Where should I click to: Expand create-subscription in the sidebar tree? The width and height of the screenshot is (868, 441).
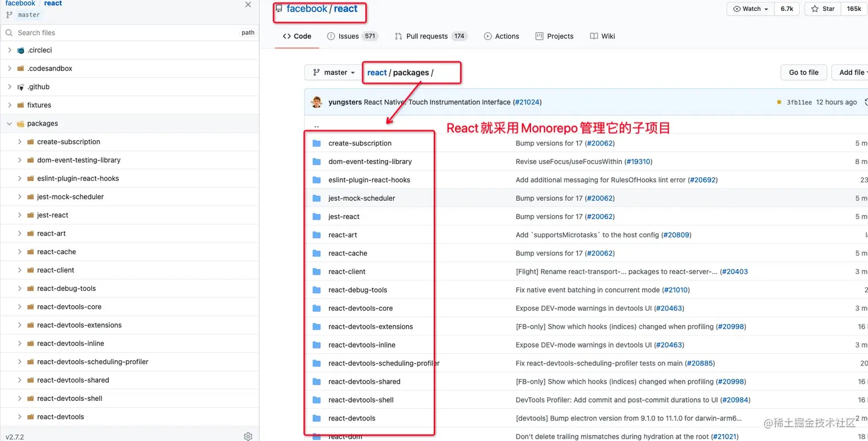[x=20, y=142]
